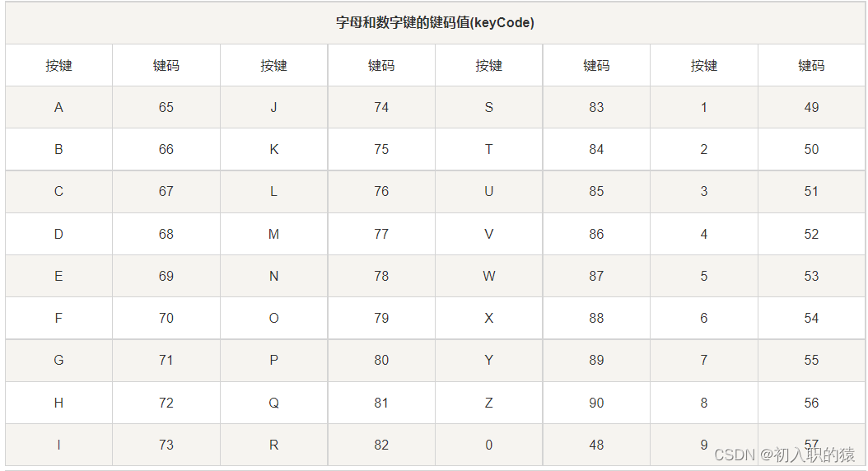The width and height of the screenshot is (868, 471).
Task: Click the letter K cell
Action: click(x=274, y=149)
